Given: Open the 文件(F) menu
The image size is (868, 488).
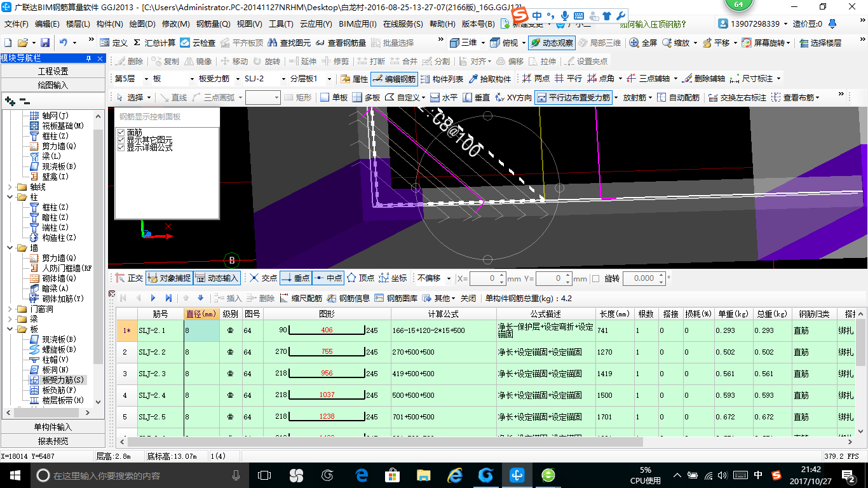Looking at the screenshot, I should [17, 24].
